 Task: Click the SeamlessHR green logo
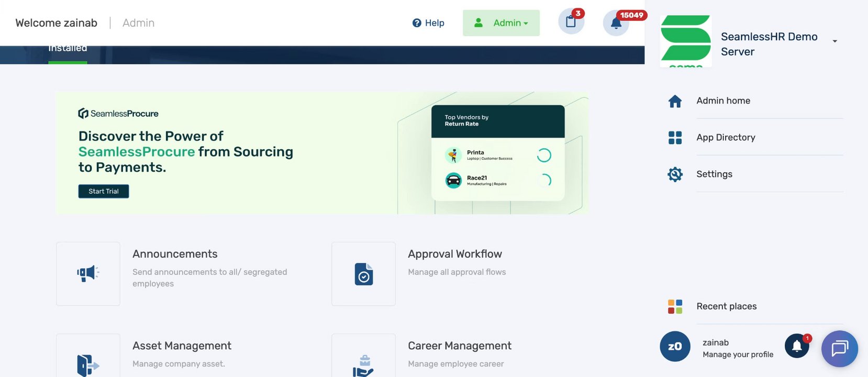(686, 41)
